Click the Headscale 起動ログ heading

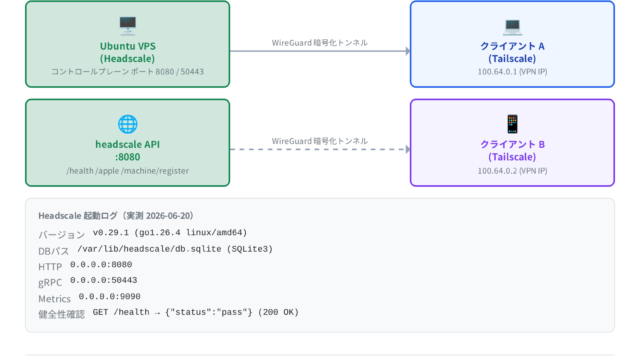click(116, 216)
